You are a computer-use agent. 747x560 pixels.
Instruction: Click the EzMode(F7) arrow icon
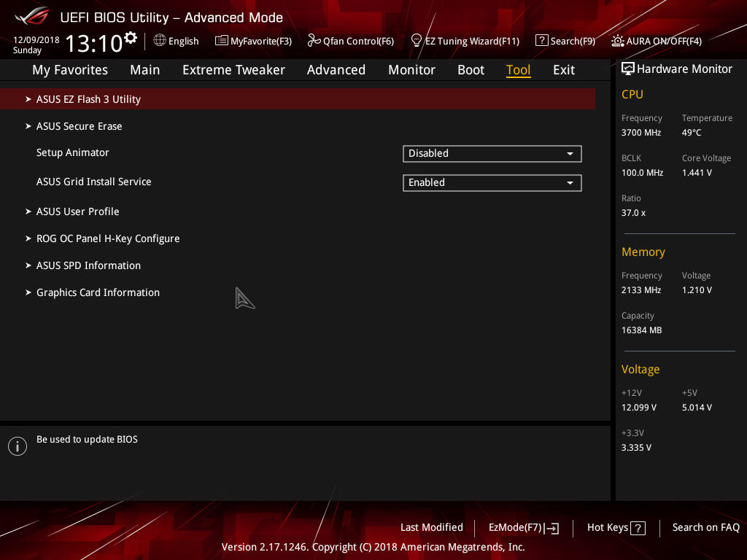click(551, 528)
